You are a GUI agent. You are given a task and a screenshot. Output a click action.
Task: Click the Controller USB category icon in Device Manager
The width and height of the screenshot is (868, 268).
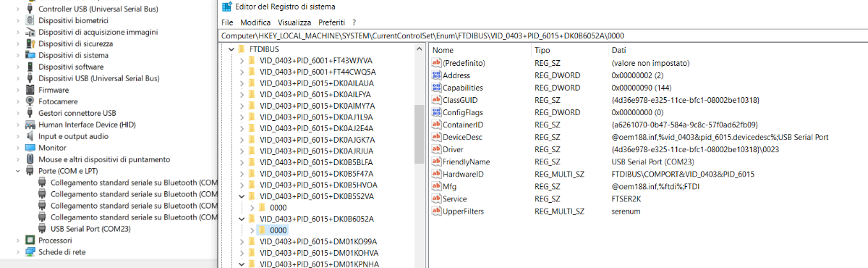(x=30, y=9)
